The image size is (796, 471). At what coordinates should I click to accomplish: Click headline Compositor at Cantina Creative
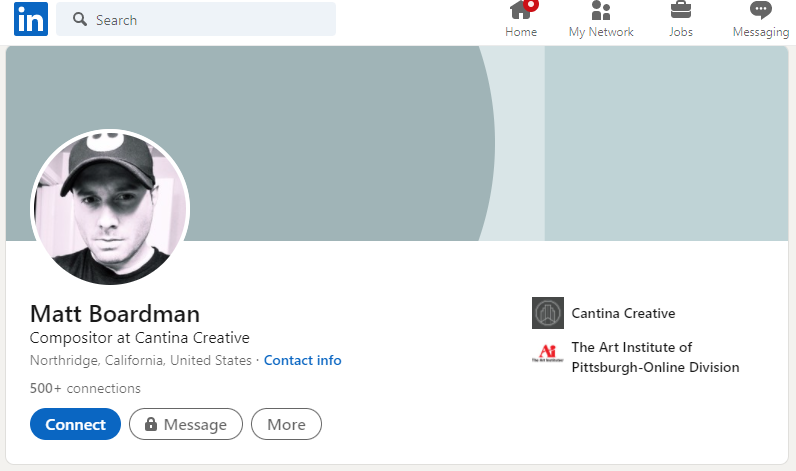(x=140, y=338)
